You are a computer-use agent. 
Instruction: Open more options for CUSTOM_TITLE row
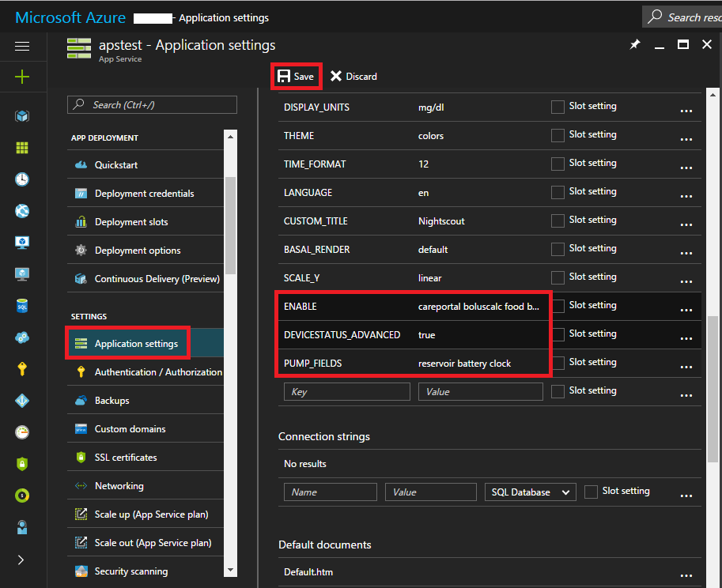point(686,225)
